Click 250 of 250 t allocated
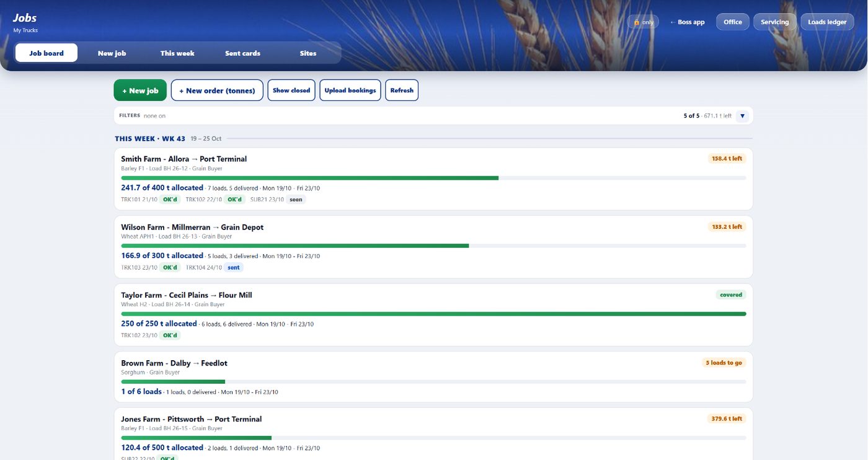This screenshot has height=460, width=868. (159, 324)
